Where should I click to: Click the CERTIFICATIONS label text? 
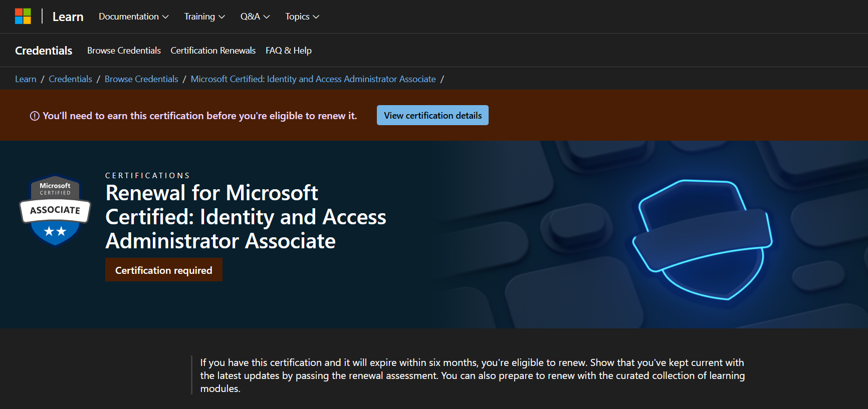coord(147,176)
